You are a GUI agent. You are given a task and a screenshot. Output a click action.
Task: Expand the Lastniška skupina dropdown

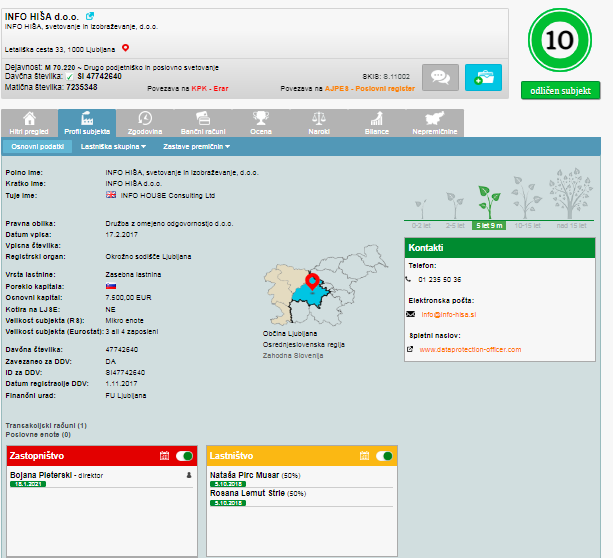tap(113, 147)
